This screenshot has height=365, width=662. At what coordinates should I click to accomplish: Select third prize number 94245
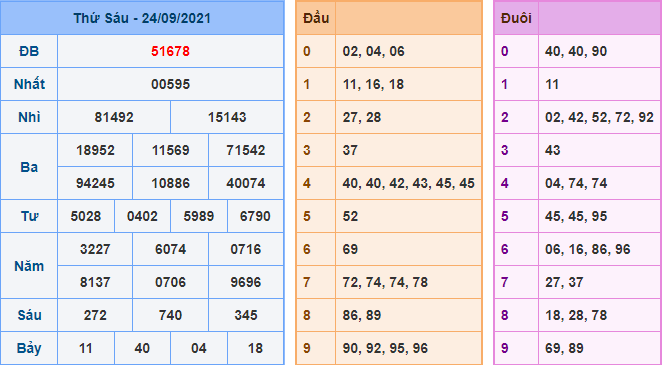(95, 183)
